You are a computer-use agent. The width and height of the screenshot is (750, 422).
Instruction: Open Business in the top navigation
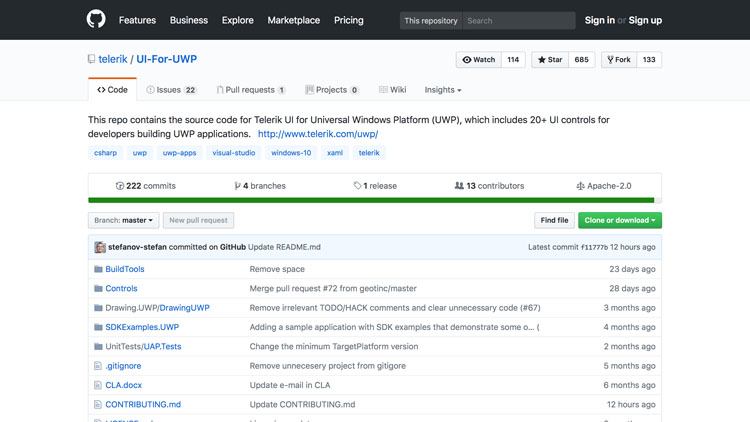click(189, 20)
